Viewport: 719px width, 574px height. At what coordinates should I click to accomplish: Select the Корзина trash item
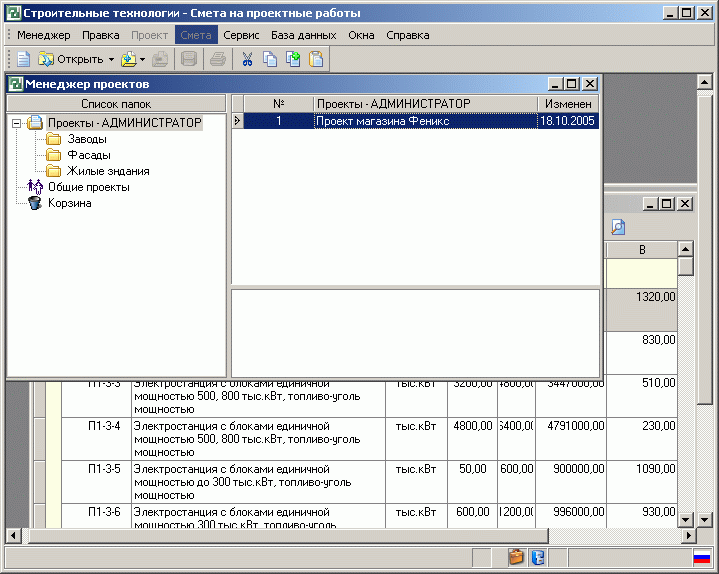69,203
